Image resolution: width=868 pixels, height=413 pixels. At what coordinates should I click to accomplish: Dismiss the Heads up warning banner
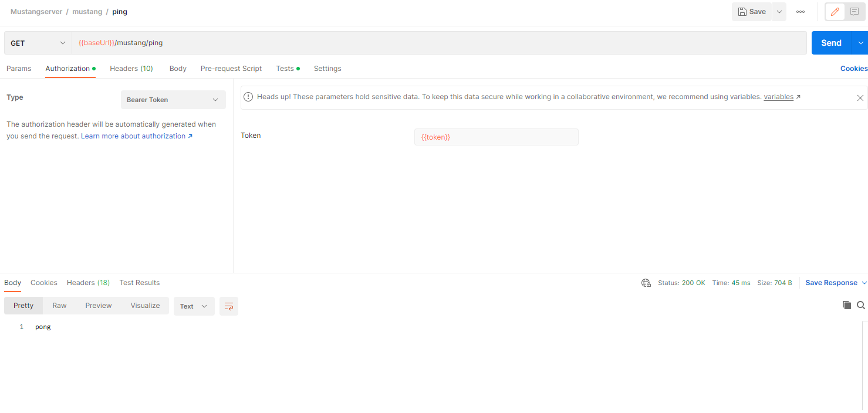860,98
